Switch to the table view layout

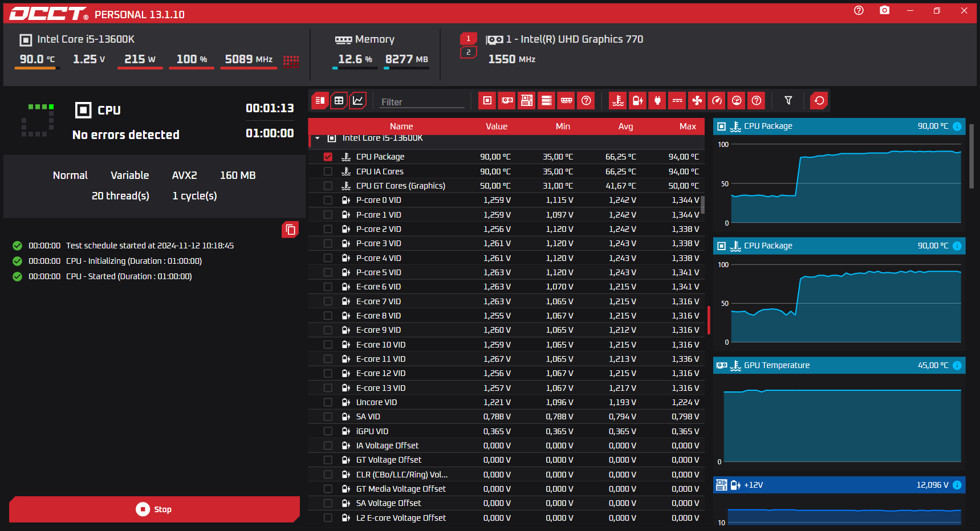pyautogui.click(x=339, y=101)
